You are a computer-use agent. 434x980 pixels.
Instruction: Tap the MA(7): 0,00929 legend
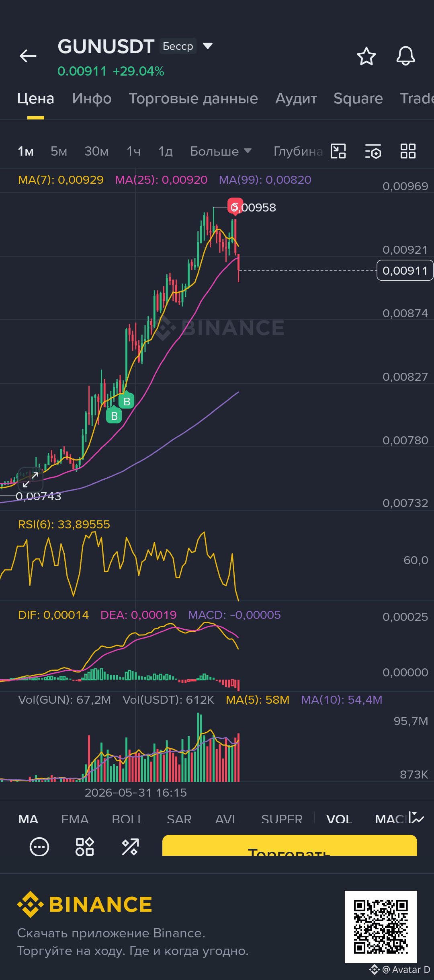pyautogui.click(x=61, y=180)
